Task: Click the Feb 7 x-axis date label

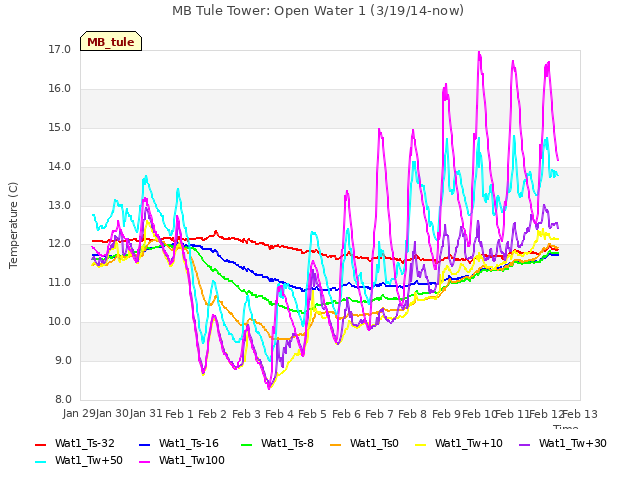Action: 379,414
